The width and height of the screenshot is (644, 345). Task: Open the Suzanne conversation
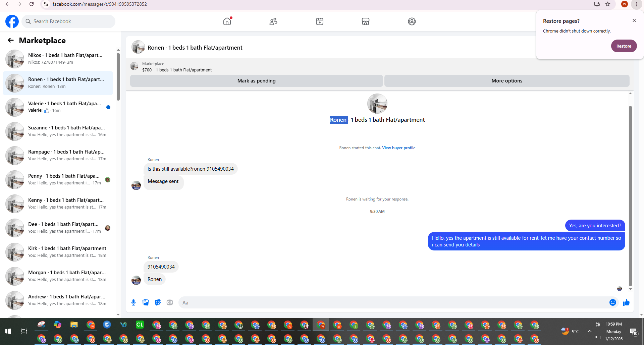click(x=58, y=131)
